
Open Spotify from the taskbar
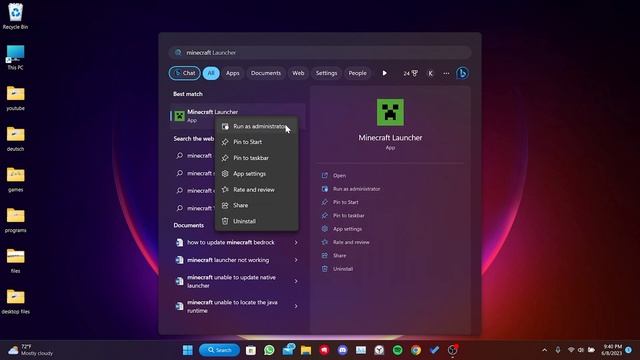(398, 350)
